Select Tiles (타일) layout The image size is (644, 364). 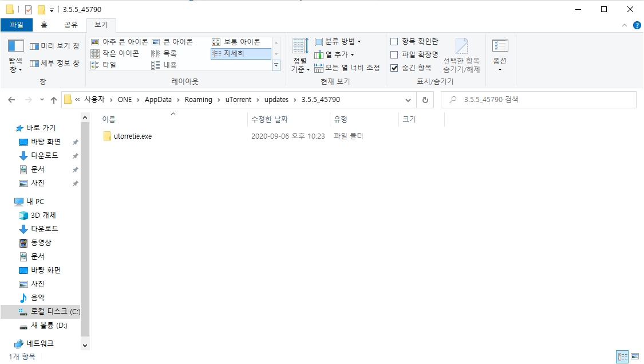104,65
